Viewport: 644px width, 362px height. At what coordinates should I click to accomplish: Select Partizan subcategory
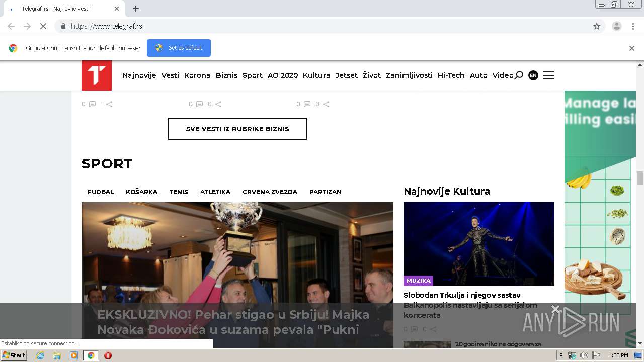point(326,192)
